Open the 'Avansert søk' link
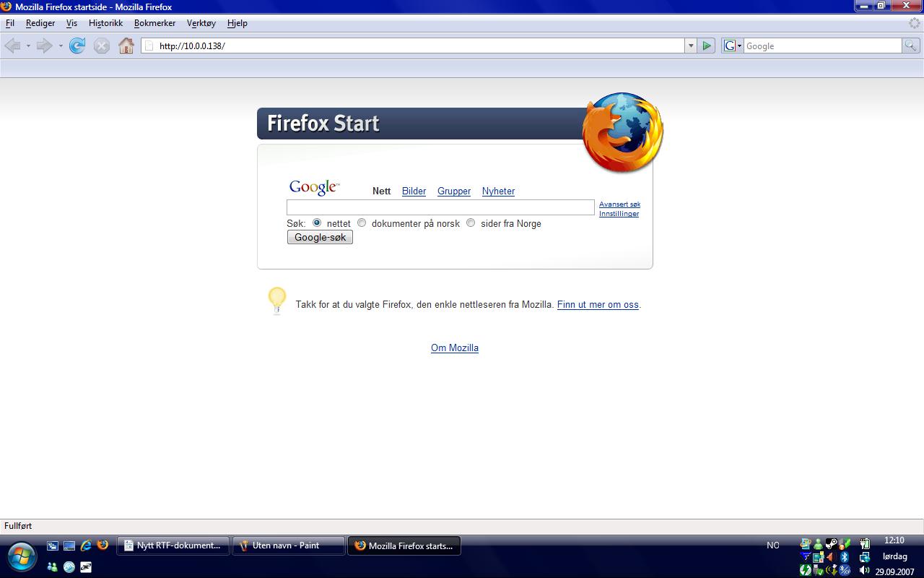This screenshot has width=924, height=578. 619,204
